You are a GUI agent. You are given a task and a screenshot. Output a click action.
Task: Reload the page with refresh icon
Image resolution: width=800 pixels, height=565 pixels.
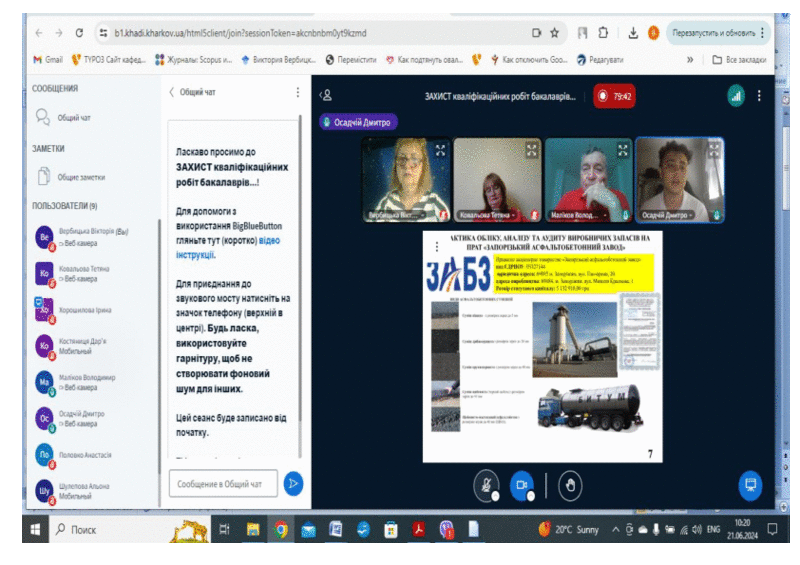pyautogui.click(x=79, y=33)
